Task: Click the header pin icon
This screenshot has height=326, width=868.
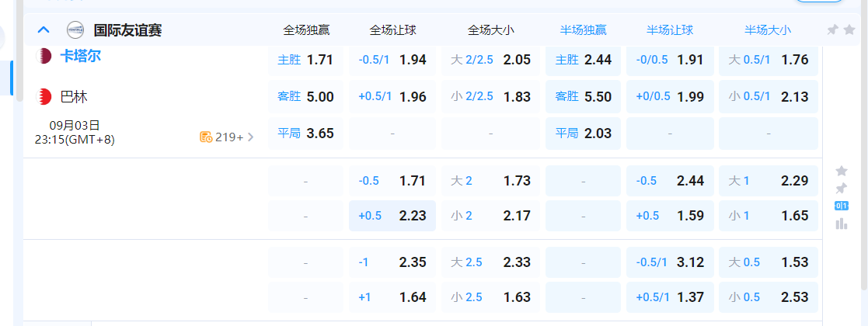Action: 832,30
